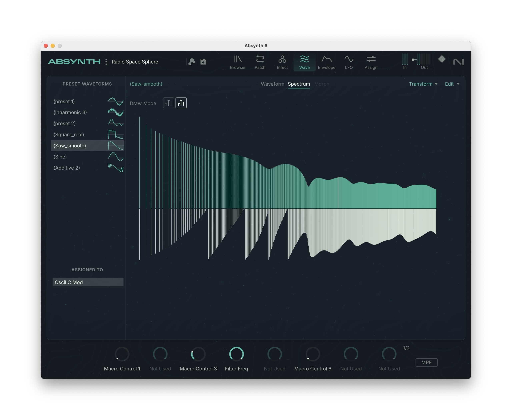Toggle the MPE button
The image size is (512, 420).
426,362
